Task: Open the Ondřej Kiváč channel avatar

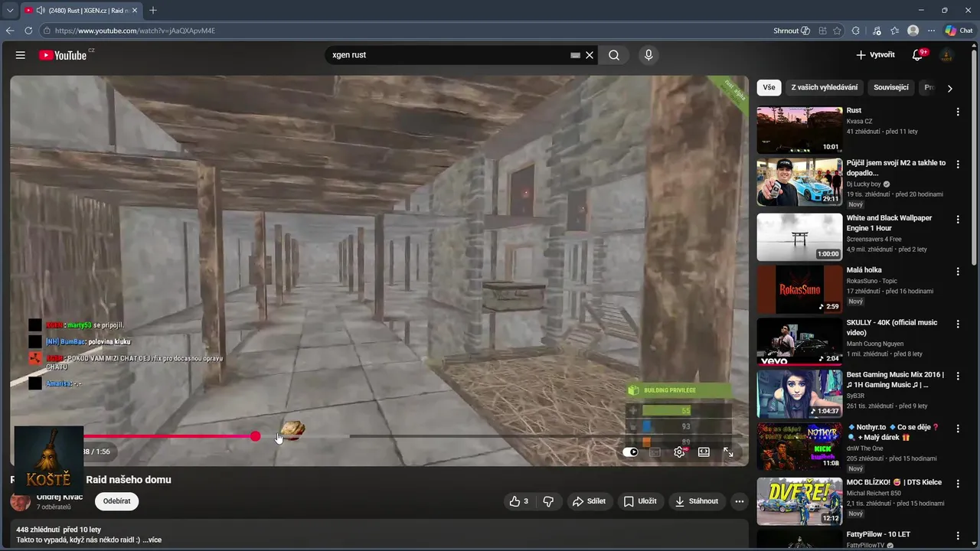Action: pyautogui.click(x=21, y=501)
